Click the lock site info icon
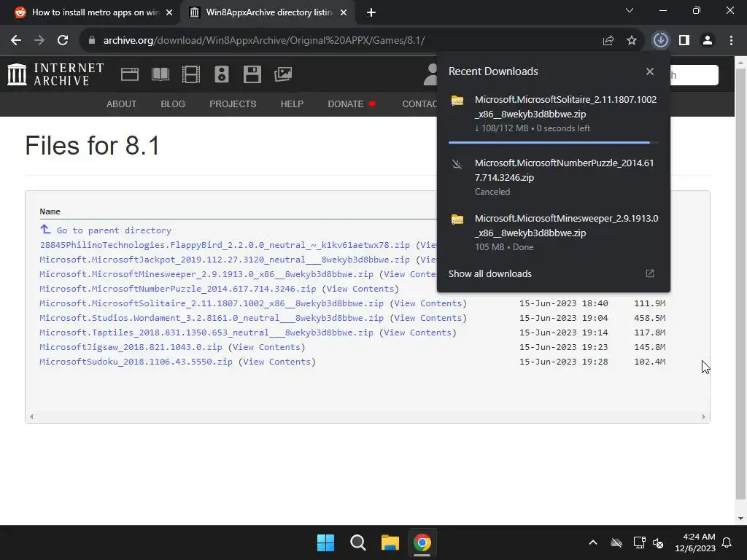The width and height of the screenshot is (747, 560). click(x=92, y=41)
